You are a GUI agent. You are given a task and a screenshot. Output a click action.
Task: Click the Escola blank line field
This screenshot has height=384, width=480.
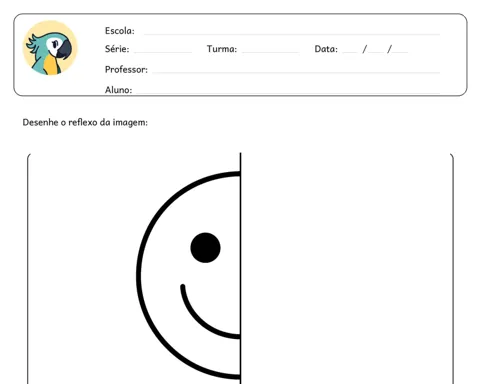(292, 34)
